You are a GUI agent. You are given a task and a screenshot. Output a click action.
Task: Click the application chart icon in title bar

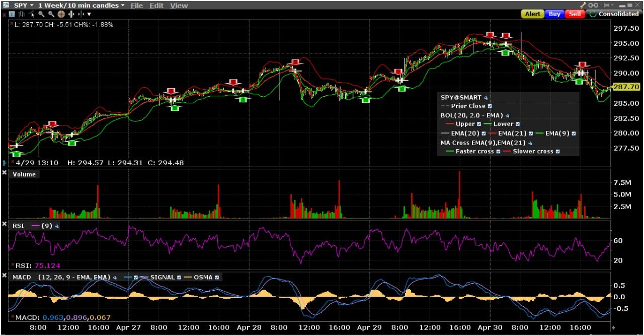pyautogui.click(x=6, y=5)
